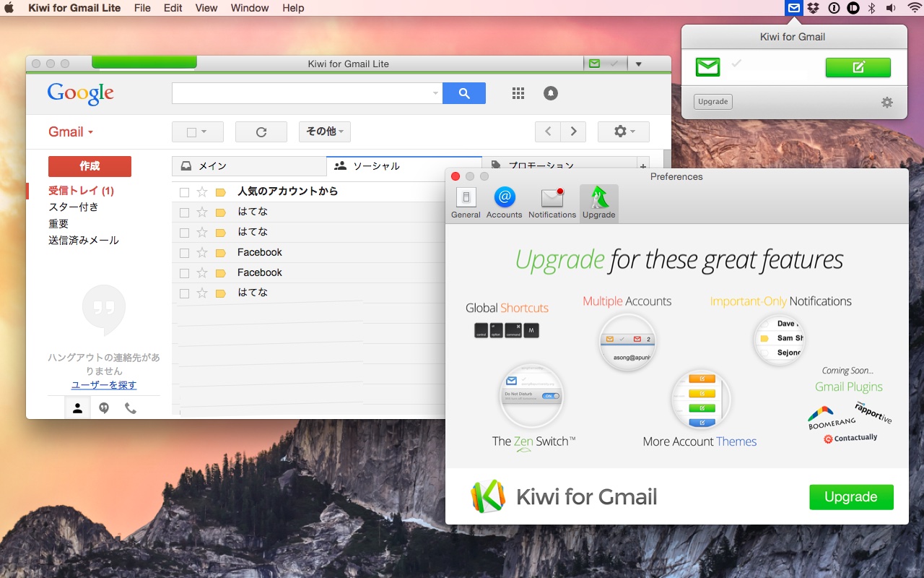Open the Accounts preferences tab

click(x=504, y=203)
